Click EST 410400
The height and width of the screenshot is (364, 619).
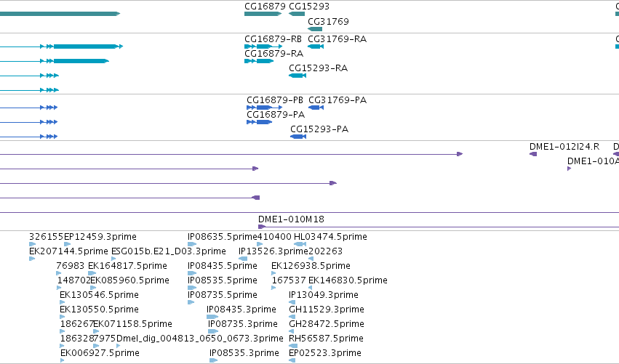point(274,237)
